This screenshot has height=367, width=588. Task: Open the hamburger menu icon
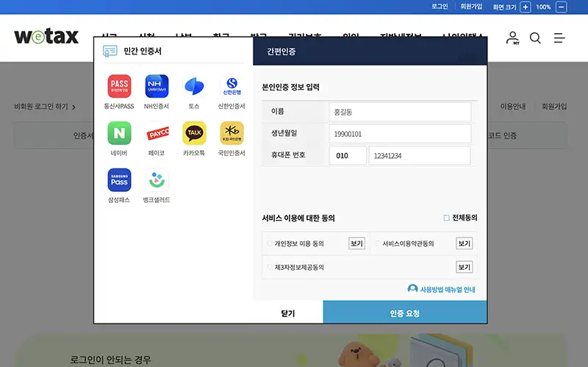pos(559,38)
